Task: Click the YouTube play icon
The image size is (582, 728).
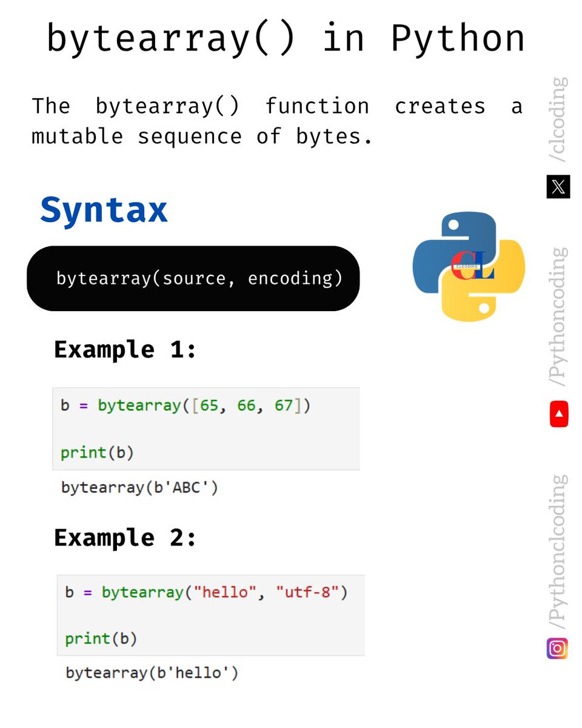Action: (x=559, y=414)
